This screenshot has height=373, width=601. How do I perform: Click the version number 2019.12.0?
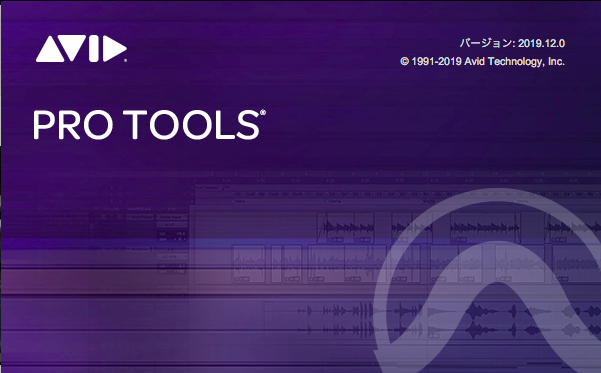tap(541, 43)
